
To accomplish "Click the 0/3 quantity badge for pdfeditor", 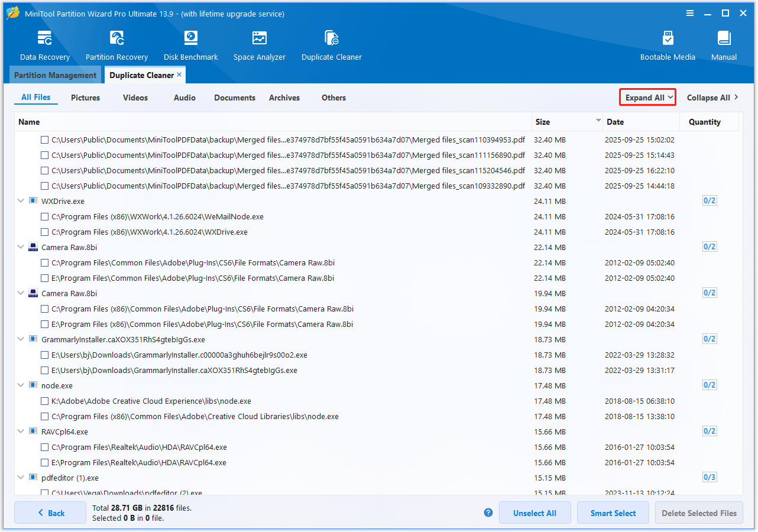I will pyautogui.click(x=710, y=478).
